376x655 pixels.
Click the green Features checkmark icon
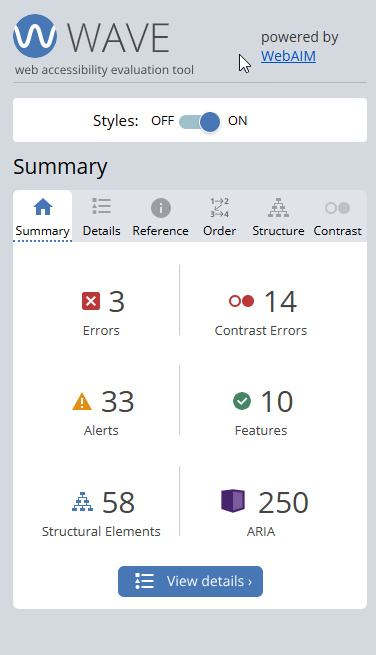pos(242,401)
